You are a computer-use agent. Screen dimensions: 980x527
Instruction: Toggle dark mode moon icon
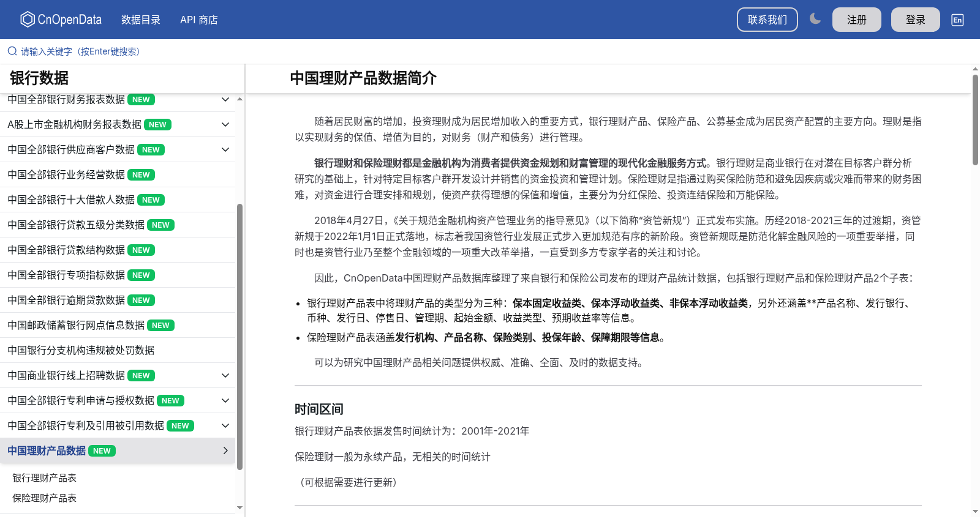tap(815, 19)
